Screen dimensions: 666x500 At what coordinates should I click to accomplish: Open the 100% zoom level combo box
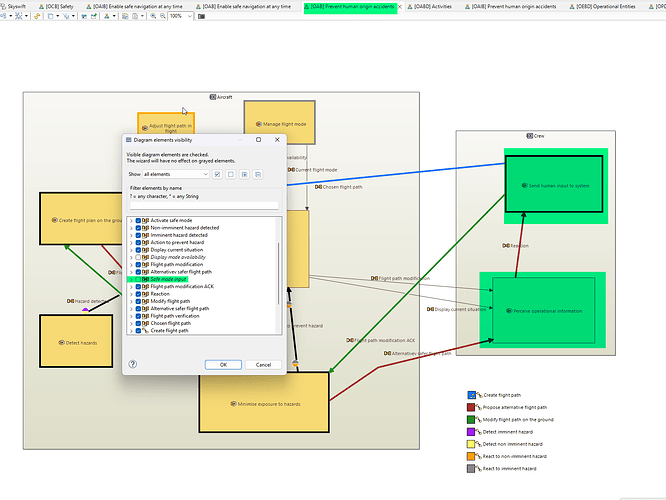180,17
